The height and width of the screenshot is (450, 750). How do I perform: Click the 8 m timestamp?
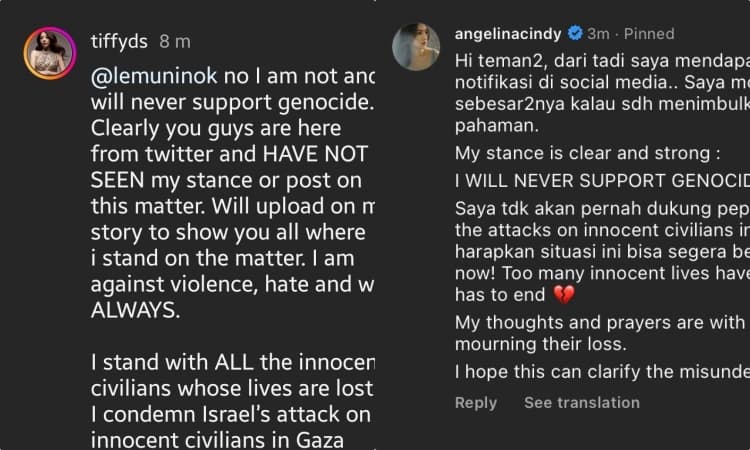(175, 41)
